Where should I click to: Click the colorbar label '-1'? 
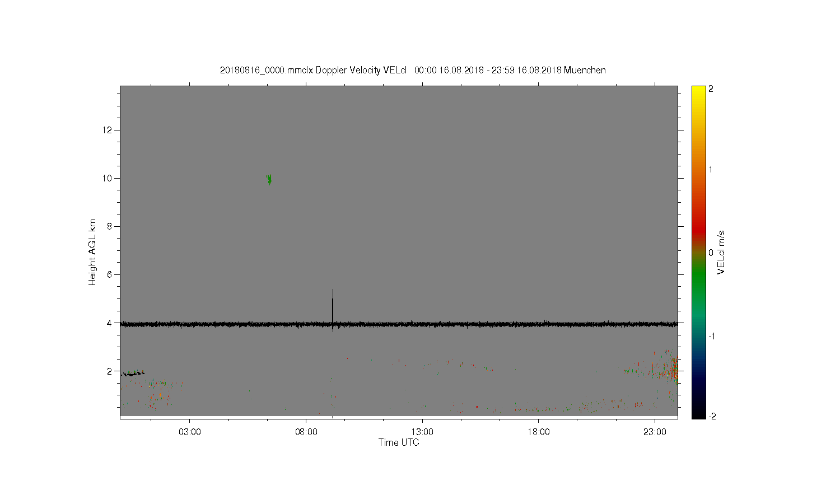tap(711, 336)
